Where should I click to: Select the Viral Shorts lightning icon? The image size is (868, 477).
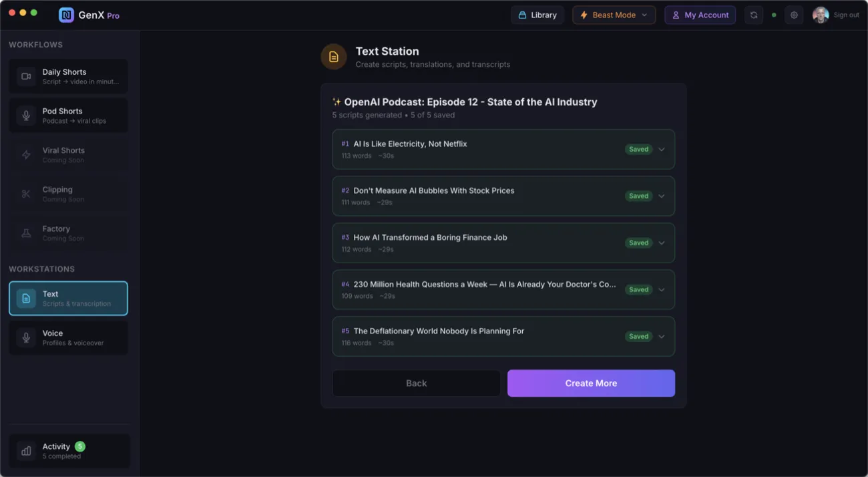pos(25,154)
